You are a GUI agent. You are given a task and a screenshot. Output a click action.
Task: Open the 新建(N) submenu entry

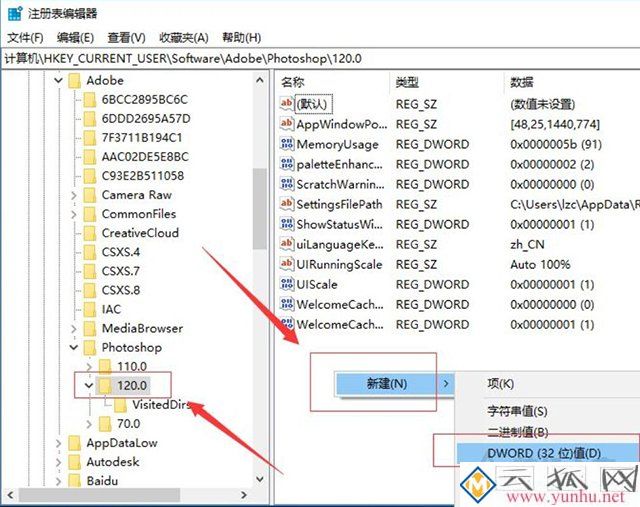click(x=395, y=384)
